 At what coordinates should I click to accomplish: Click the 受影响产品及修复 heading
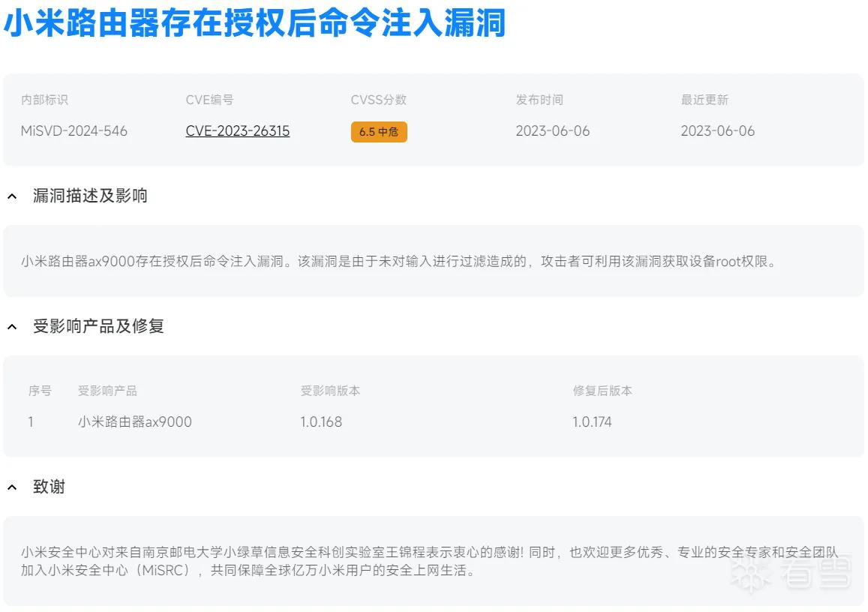[x=98, y=326]
